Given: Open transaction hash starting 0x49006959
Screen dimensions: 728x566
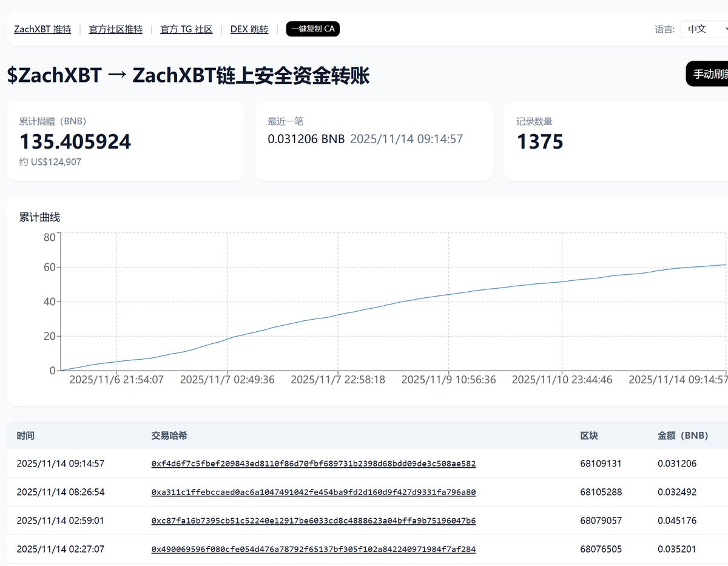Looking at the screenshot, I should 313,549.
